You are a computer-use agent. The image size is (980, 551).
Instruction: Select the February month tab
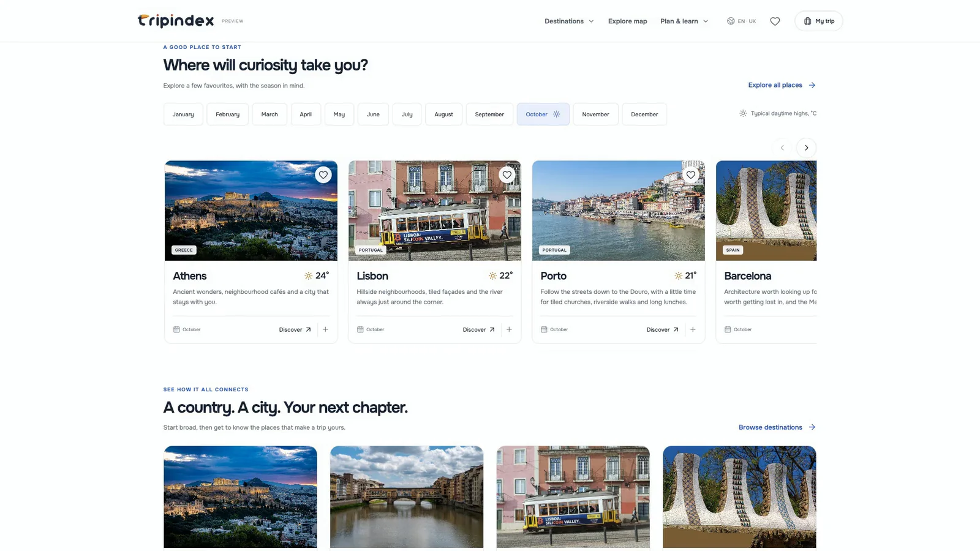[x=227, y=114]
